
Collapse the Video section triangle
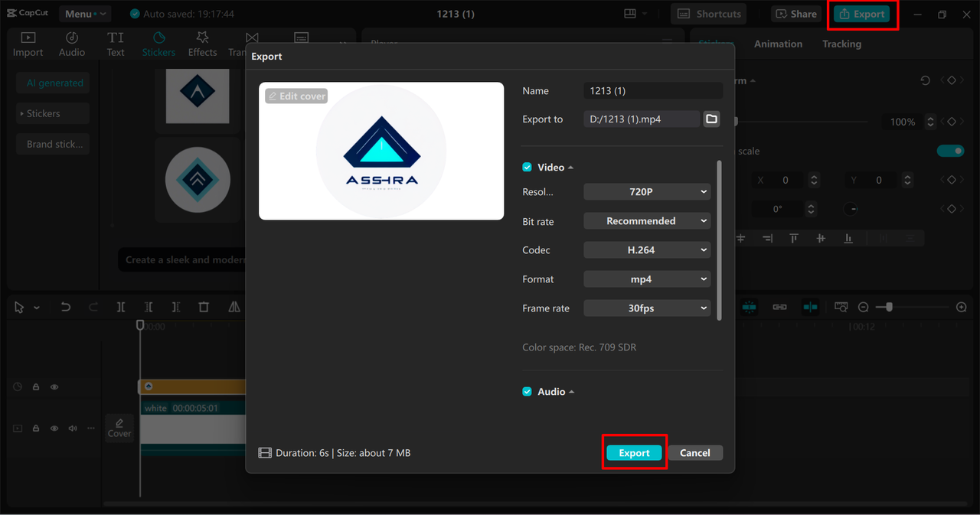(x=570, y=168)
